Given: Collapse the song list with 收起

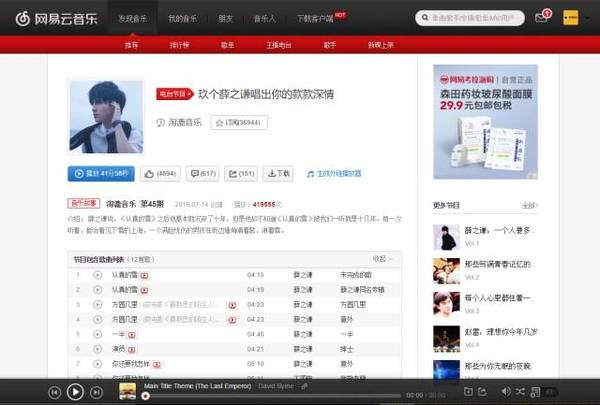Looking at the screenshot, I should coord(382,259).
